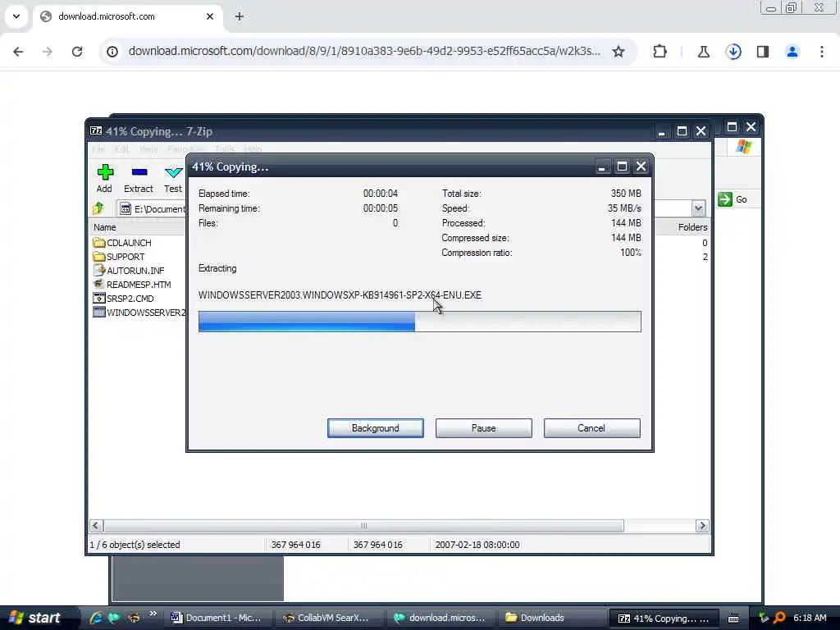Screen dimensions: 840x630
Task: Click the download.microsoft.com address bar
Action: (x=364, y=52)
